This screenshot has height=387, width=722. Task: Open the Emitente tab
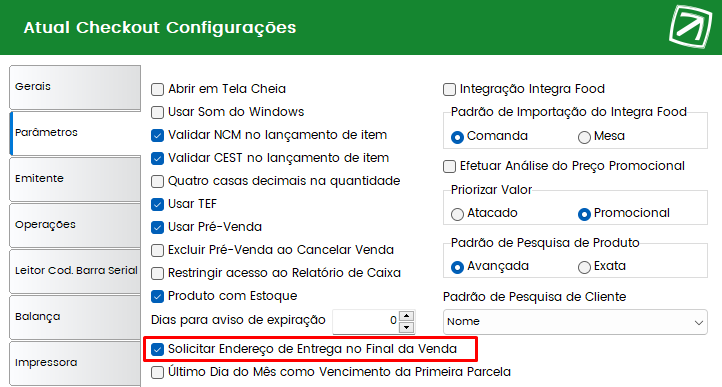pos(75,179)
